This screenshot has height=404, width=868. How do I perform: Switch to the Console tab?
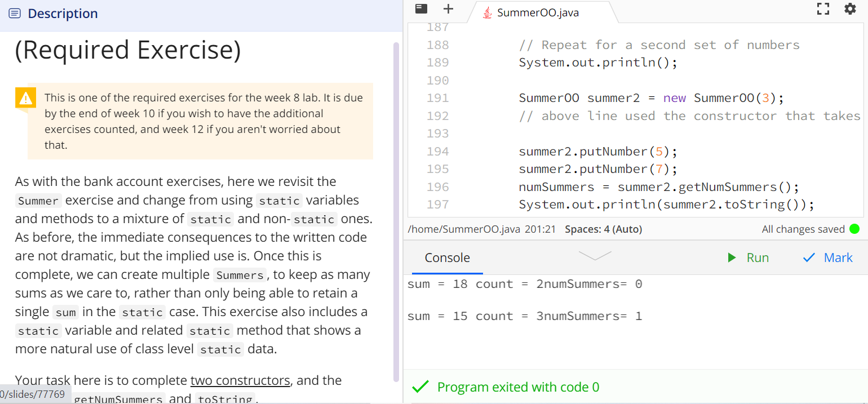446,258
